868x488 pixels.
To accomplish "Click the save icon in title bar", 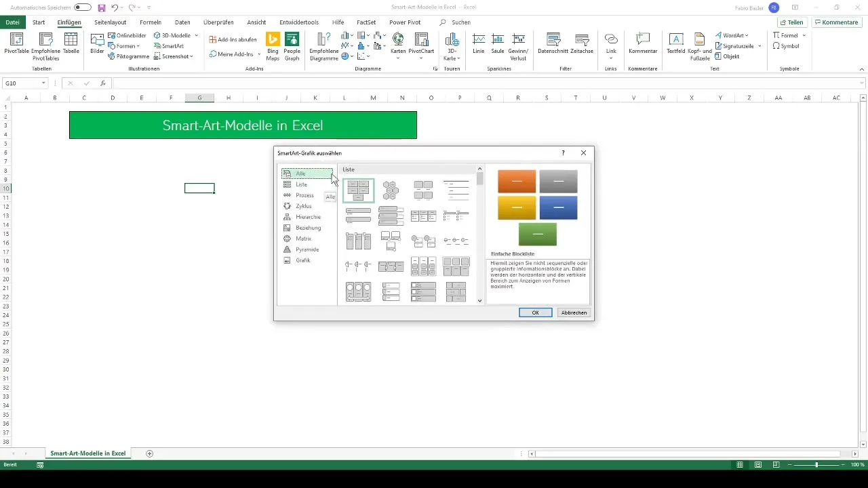I will [101, 7].
